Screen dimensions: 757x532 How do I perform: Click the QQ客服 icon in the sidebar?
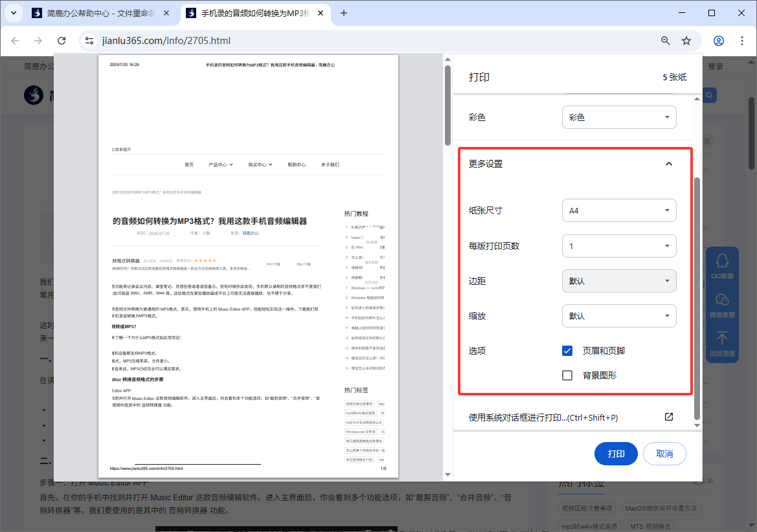pos(721,265)
